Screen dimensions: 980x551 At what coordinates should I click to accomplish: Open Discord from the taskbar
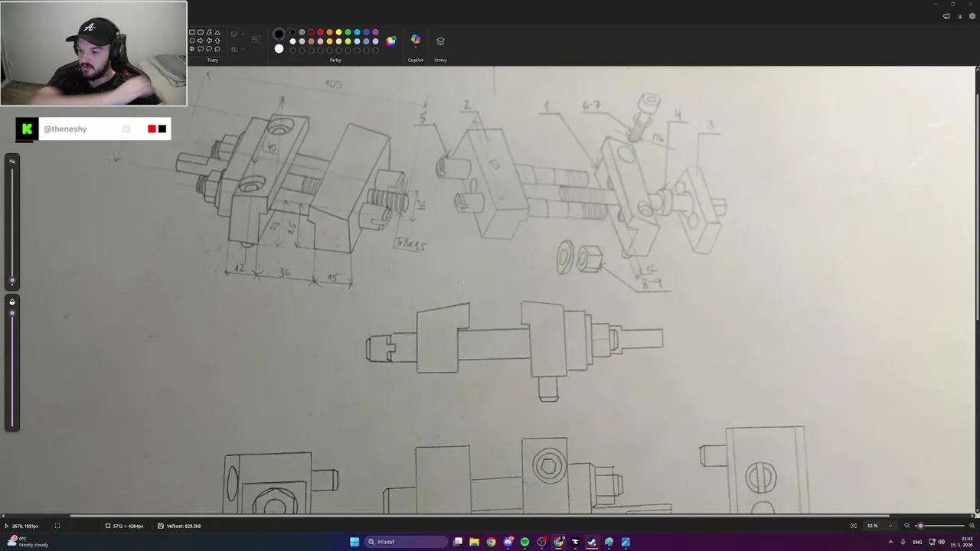pyautogui.click(x=508, y=542)
